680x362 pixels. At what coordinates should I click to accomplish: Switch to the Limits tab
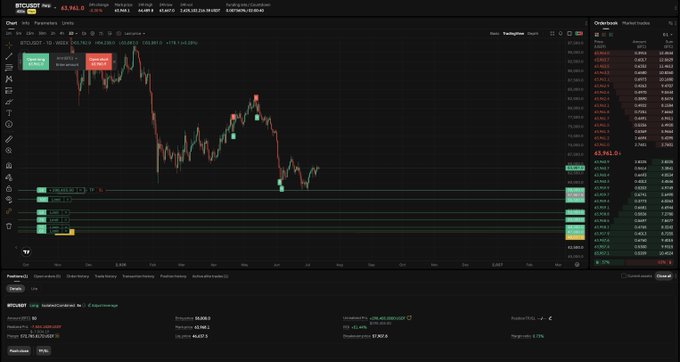68,23
